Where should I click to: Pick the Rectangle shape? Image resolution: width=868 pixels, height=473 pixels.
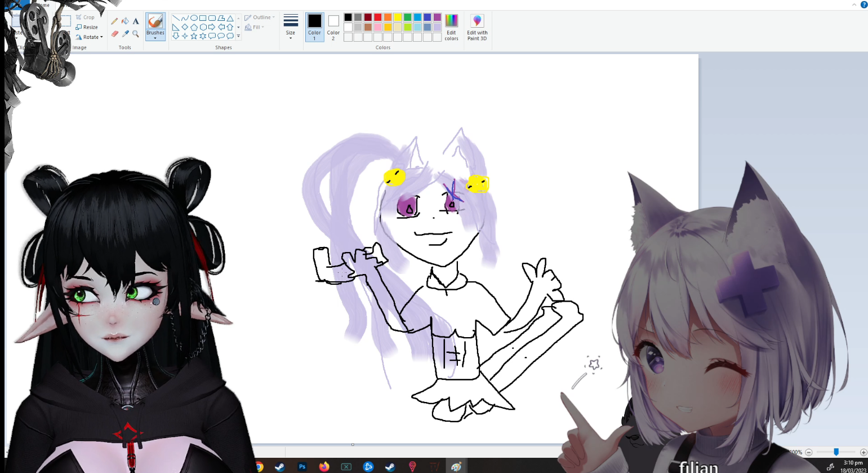tap(203, 18)
